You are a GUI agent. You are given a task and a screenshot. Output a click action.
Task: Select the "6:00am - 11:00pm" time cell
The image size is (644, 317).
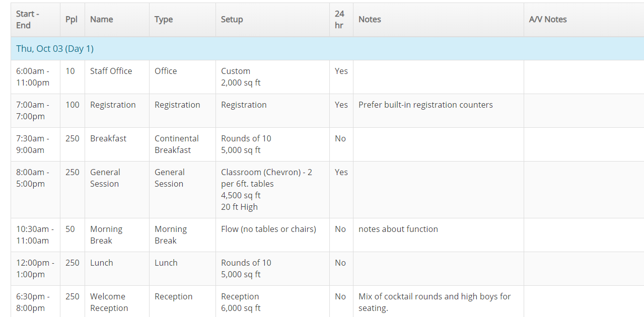click(33, 77)
